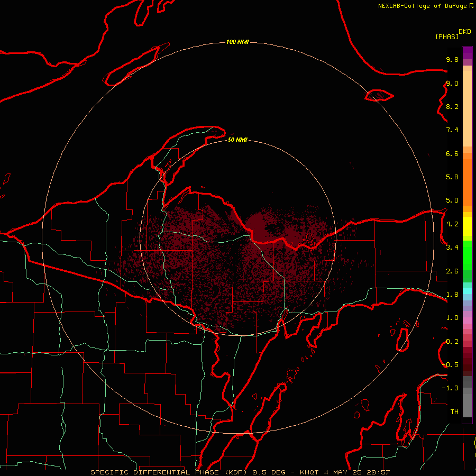Image resolution: width=476 pixels, height=476 pixels.
Task: Click the 9.0 value on the scale
Action: [x=452, y=83]
